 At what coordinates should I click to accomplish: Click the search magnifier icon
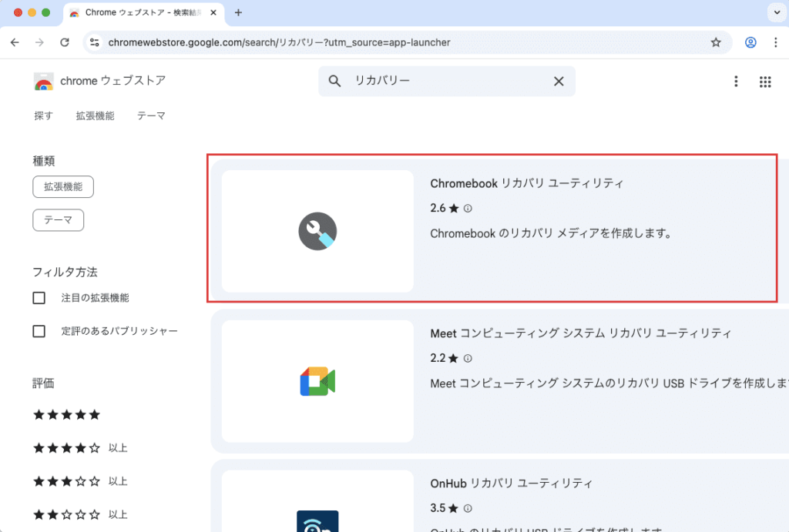tap(334, 81)
